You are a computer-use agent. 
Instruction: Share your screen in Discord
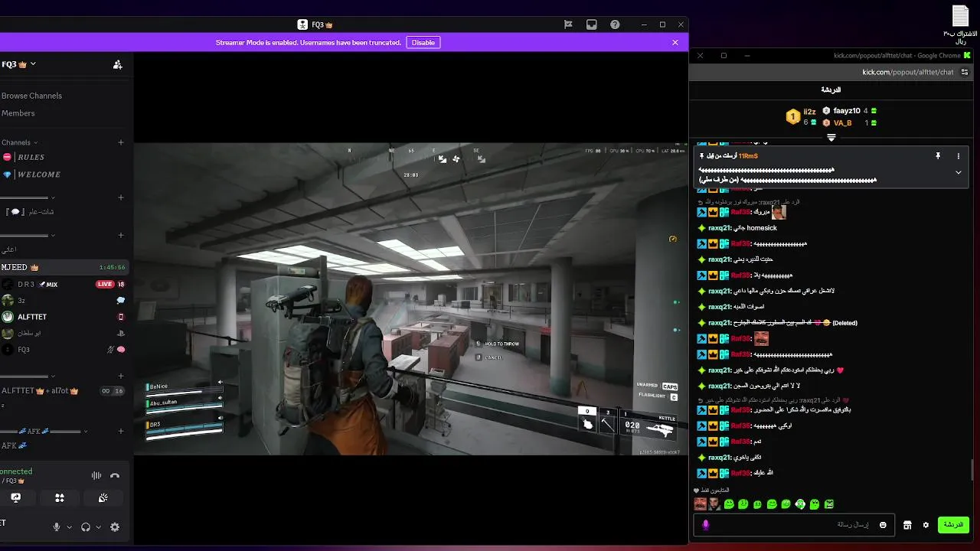pos(15,497)
